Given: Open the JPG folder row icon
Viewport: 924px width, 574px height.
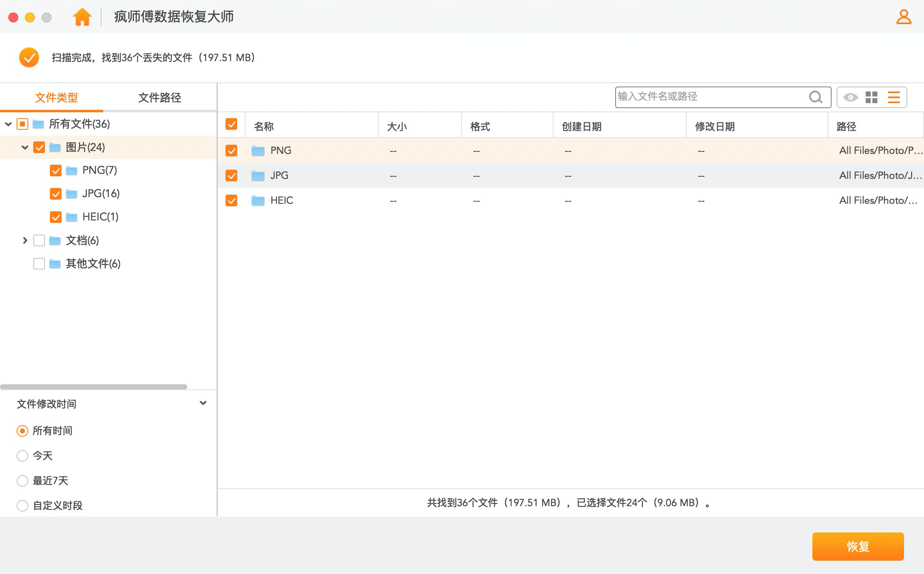Looking at the screenshot, I should (x=258, y=176).
